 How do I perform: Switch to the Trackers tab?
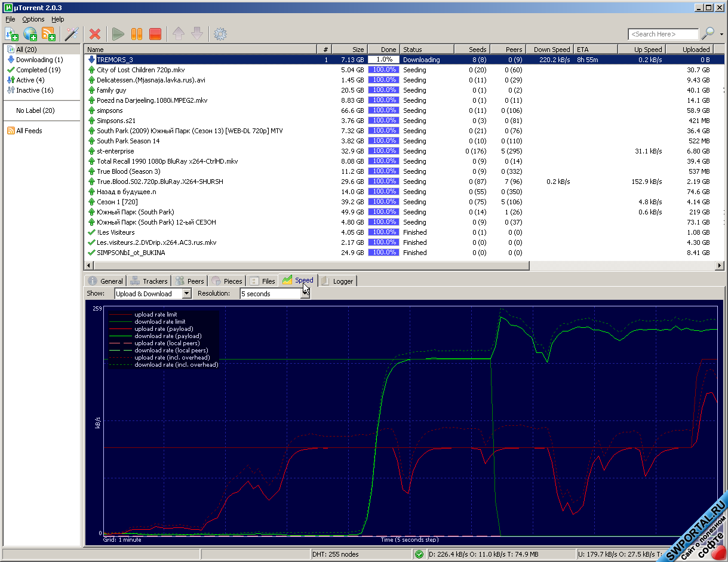coord(149,281)
